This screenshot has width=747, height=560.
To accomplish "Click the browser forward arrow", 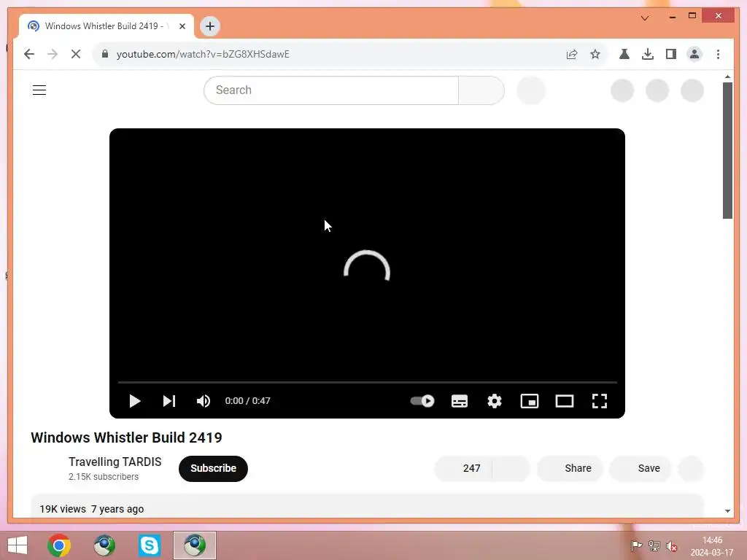I will point(53,54).
